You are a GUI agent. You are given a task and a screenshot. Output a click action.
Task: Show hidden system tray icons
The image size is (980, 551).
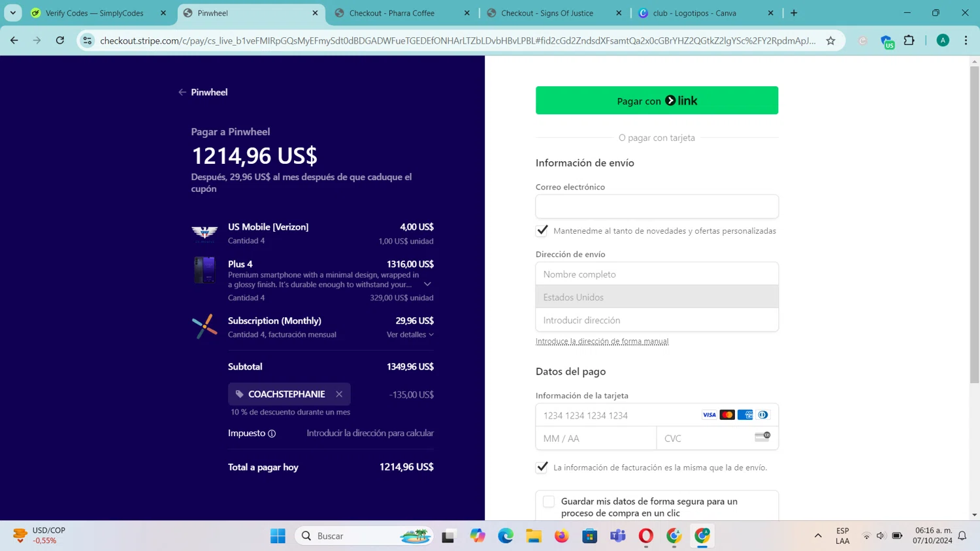(818, 536)
